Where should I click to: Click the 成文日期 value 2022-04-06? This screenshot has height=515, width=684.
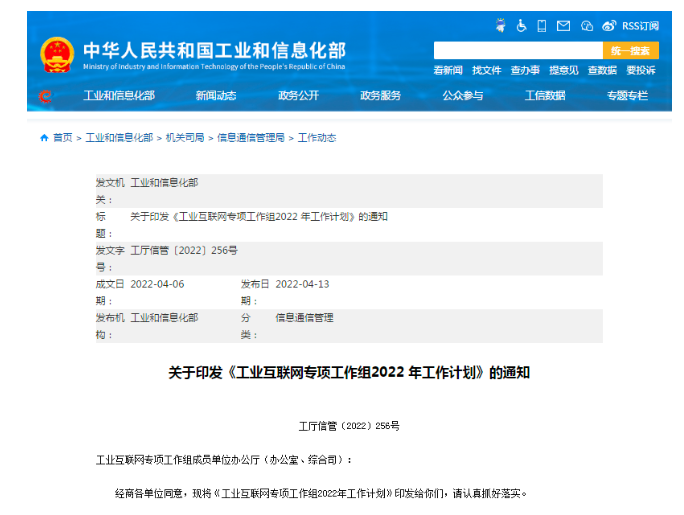pyautogui.click(x=157, y=284)
